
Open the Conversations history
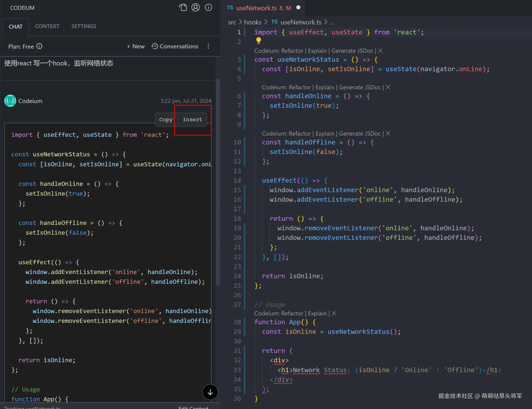tap(175, 46)
